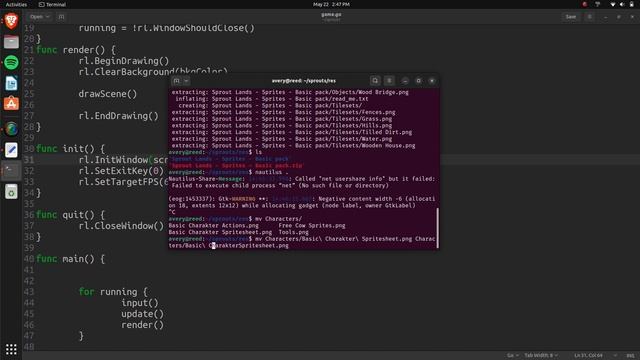Expand terminal new-tab dropdown arrow

click(x=186, y=81)
